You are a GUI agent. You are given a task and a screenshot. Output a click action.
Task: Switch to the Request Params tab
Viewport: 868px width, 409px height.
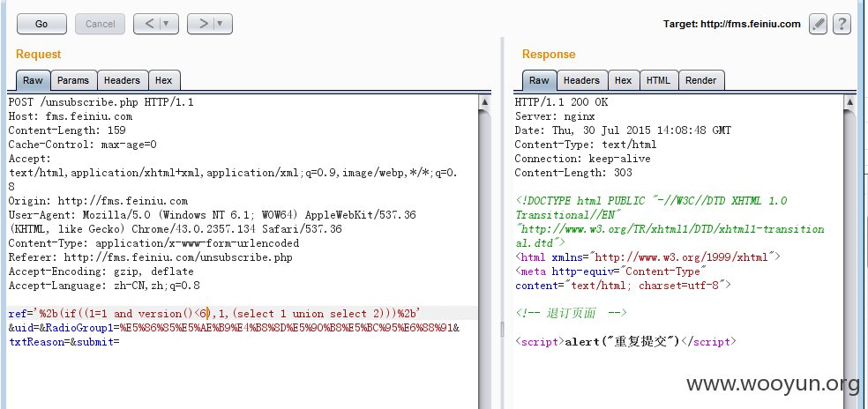pos(73,80)
